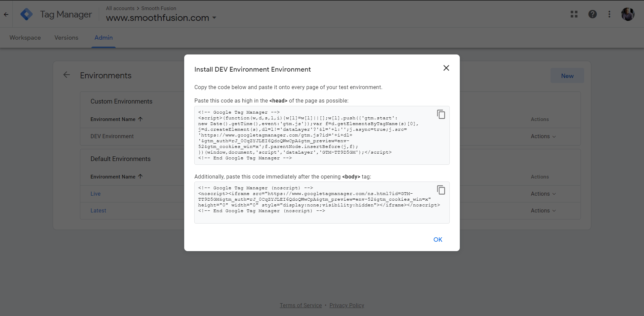Image resolution: width=644 pixels, height=316 pixels.
Task: Open the Privacy Policy link
Action: 347,305
